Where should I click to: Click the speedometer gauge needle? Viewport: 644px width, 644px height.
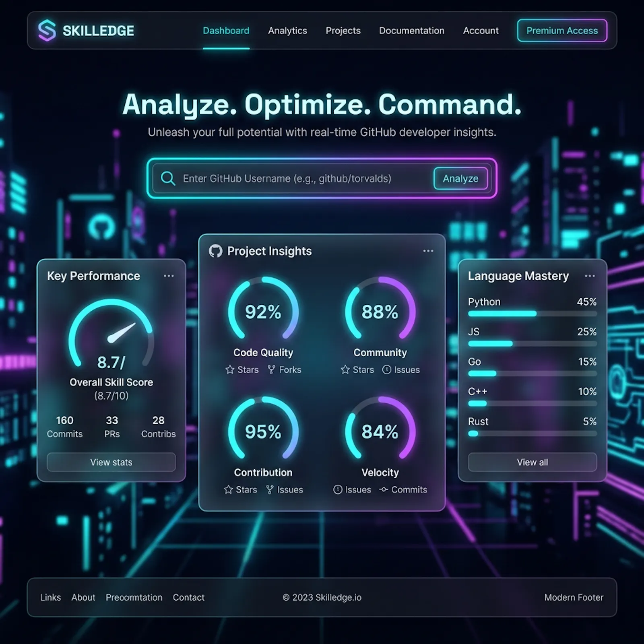(121, 333)
